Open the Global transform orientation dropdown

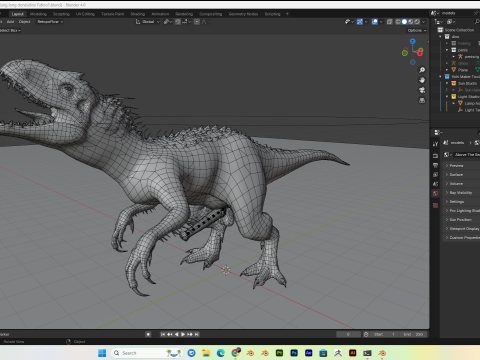[148, 22]
